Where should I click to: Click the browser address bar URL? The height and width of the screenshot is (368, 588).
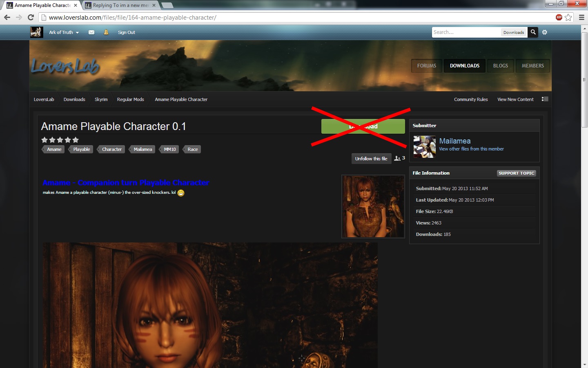tap(133, 18)
